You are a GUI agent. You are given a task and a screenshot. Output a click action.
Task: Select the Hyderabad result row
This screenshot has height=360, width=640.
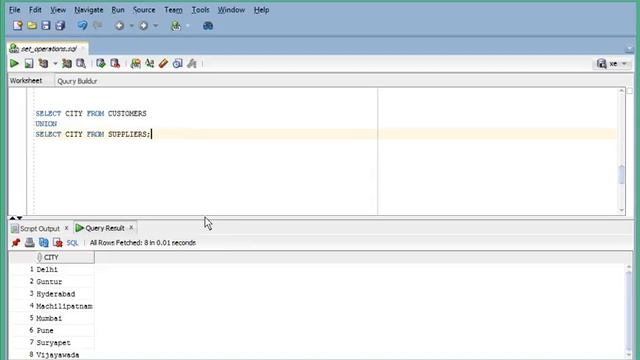click(52, 294)
